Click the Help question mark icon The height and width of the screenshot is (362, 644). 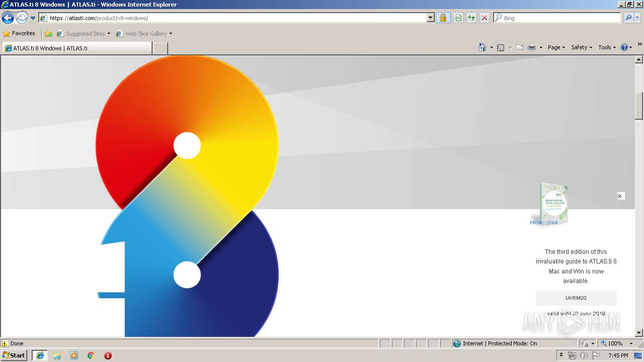[x=624, y=47]
